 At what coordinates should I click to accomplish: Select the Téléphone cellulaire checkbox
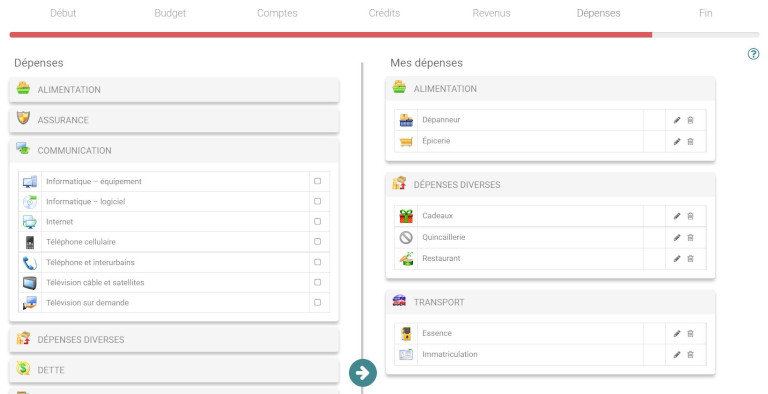pyautogui.click(x=317, y=242)
